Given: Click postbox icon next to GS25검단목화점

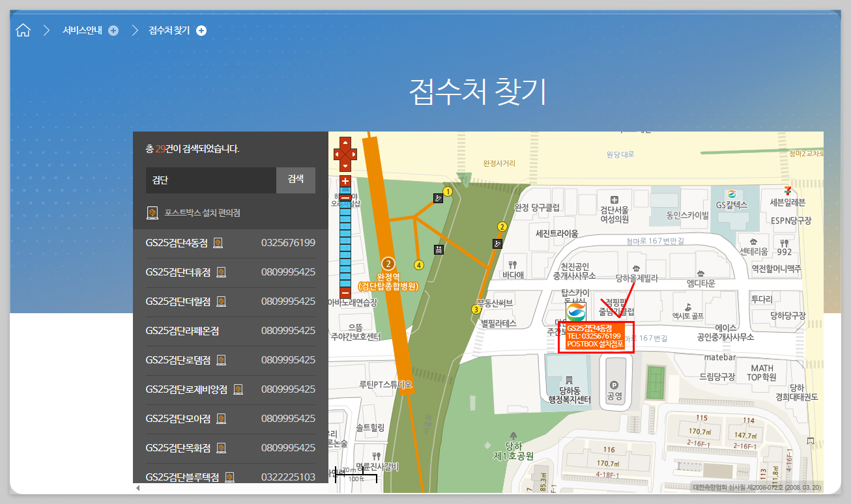Looking at the screenshot, I should point(221,448).
